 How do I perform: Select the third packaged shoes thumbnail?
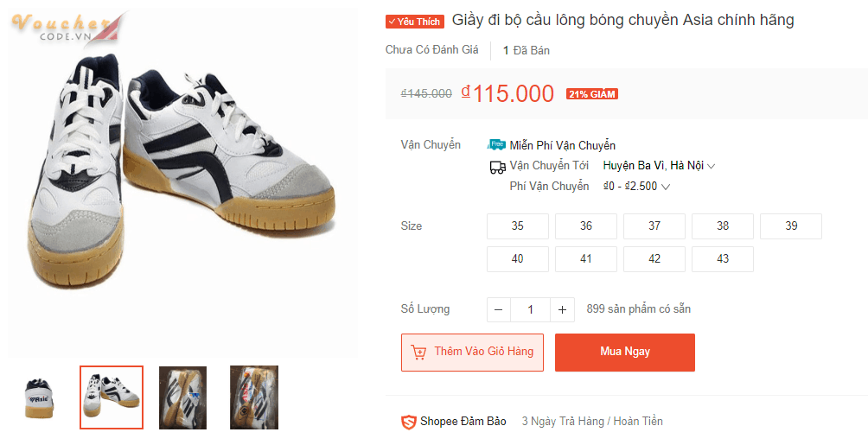182,397
